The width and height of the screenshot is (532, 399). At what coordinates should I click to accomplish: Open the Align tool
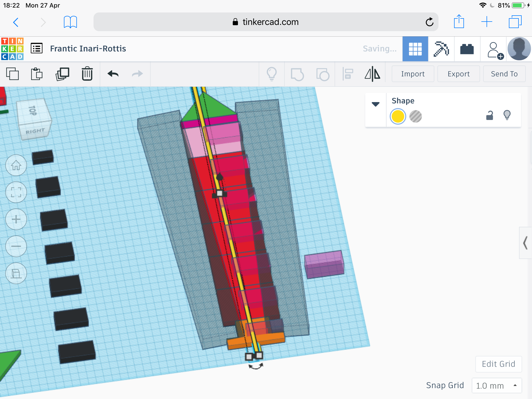pyautogui.click(x=348, y=74)
